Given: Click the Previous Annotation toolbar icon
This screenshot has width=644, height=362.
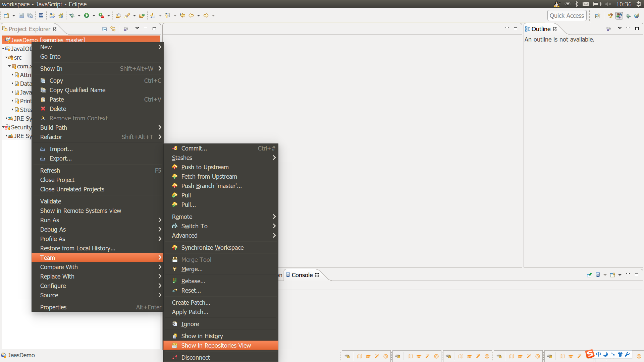Looking at the screenshot, I should pyautogui.click(x=167, y=15).
